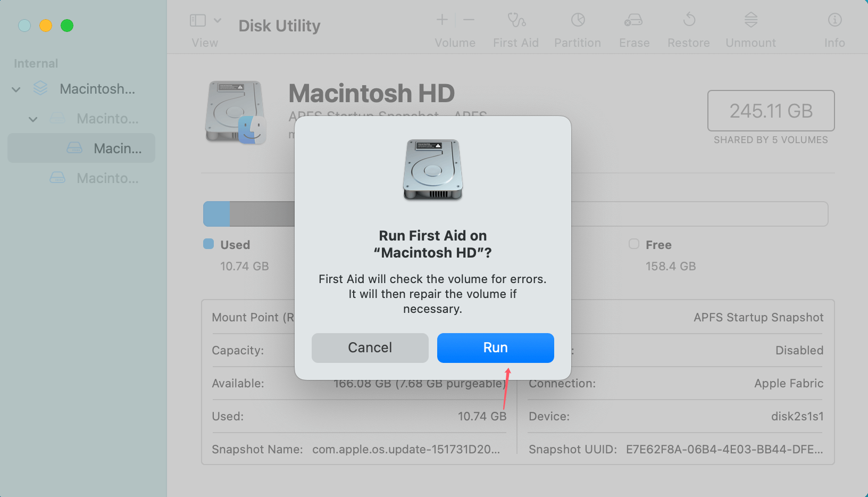Open the Partition tool in the toolbar

pyautogui.click(x=577, y=27)
